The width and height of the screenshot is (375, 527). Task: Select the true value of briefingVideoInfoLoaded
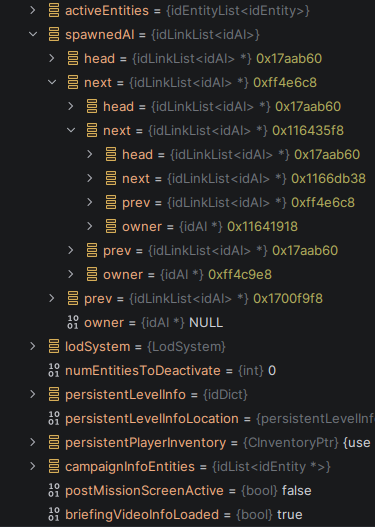pyautogui.click(x=290, y=515)
